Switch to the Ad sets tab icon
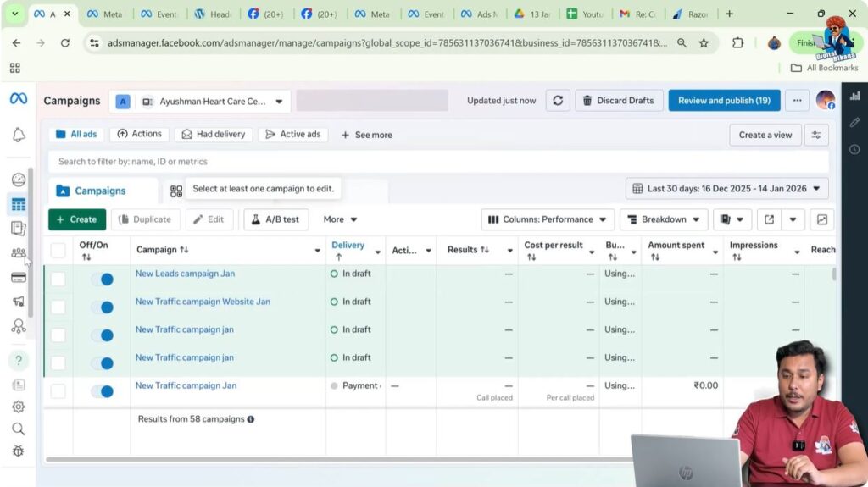 (x=176, y=191)
